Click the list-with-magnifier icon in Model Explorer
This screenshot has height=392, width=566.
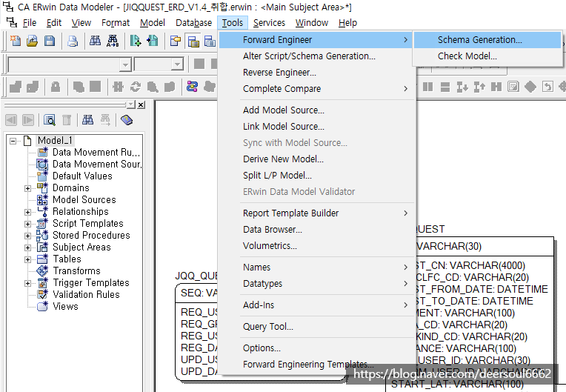click(50, 120)
